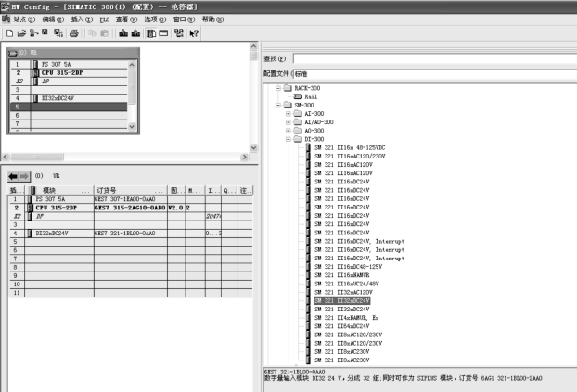Viewport: 577px width, 392px height.
Task: Click the Copy toolbar icon
Action: click(x=93, y=33)
